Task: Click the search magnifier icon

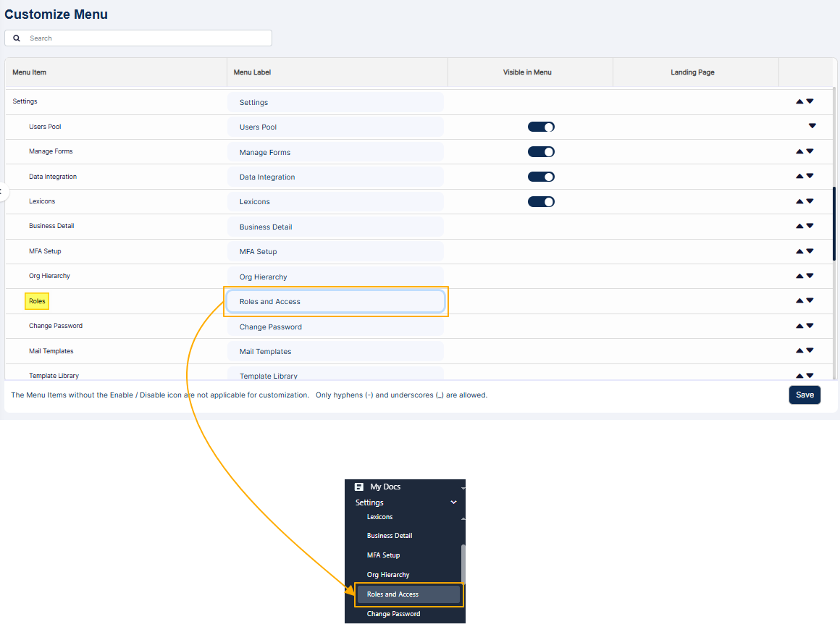Action: point(17,38)
